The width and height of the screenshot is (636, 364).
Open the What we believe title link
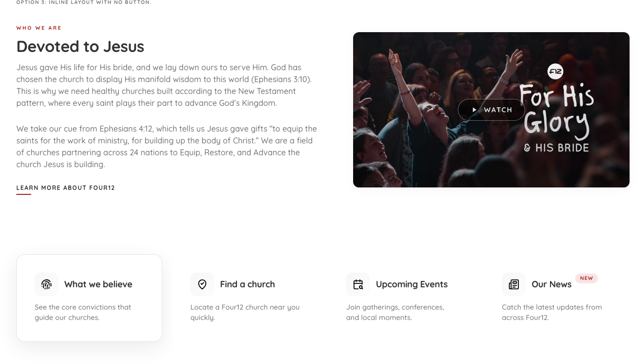[x=98, y=284]
